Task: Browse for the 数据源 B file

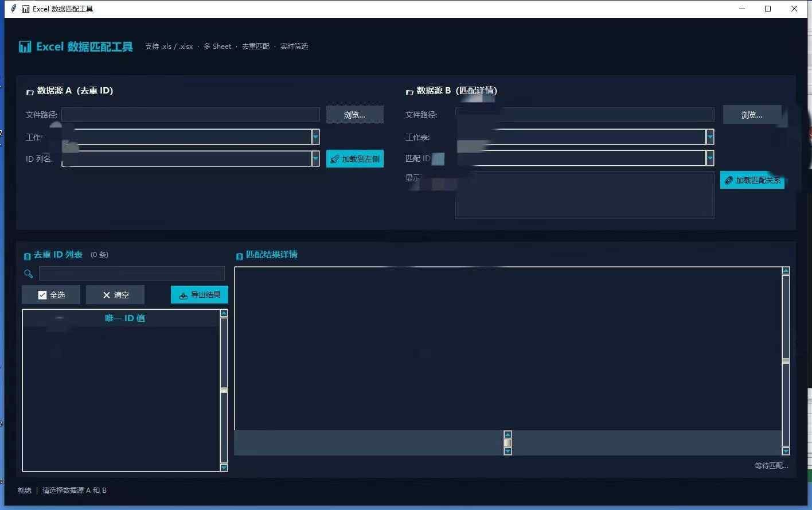Action: (x=752, y=115)
